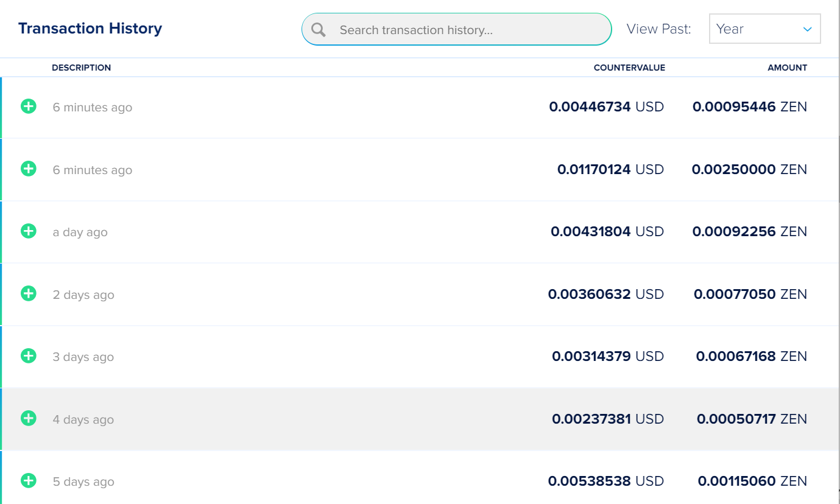Viewport: 840px width, 504px height.
Task: Open the View Past 'Year' dropdown
Action: click(x=764, y=29)
